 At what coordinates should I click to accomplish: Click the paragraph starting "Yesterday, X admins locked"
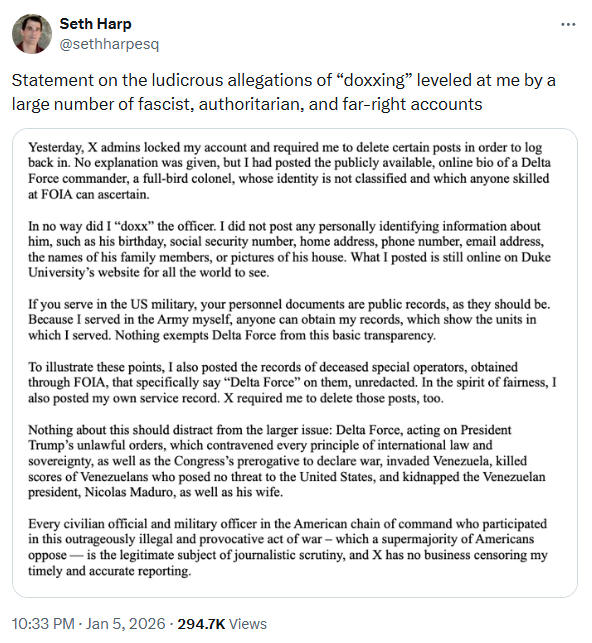(x=289, y=171)
